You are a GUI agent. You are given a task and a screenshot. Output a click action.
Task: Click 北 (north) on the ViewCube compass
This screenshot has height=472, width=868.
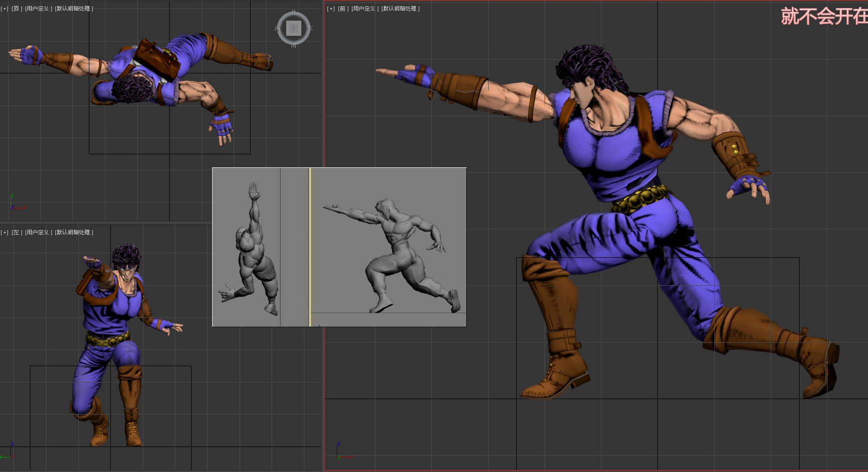click(293, 12)
